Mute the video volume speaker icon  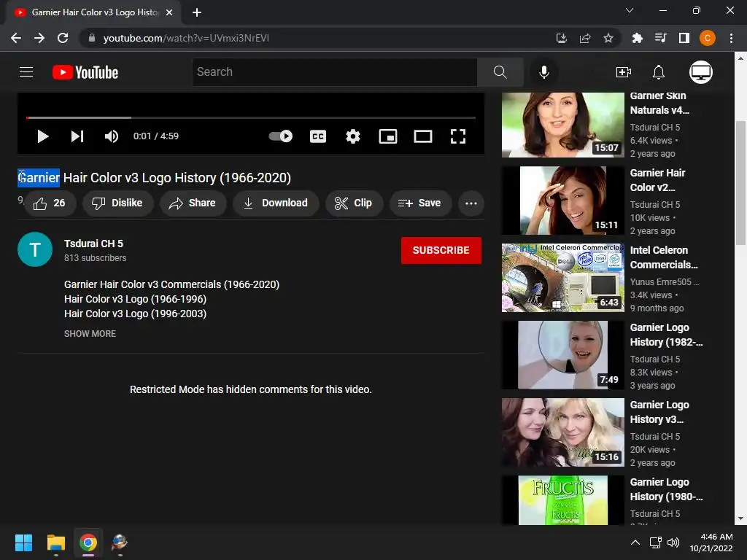pos(112,136)
